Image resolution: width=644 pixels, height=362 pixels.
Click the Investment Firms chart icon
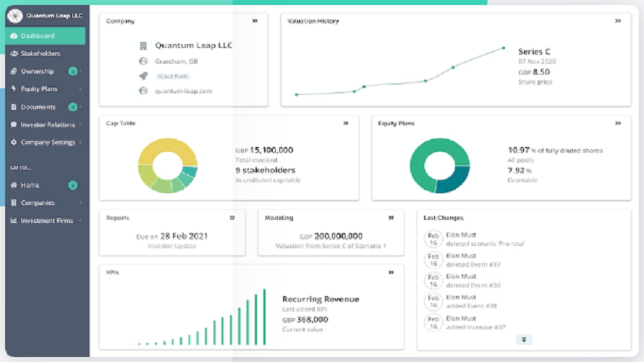click(14, 221)
